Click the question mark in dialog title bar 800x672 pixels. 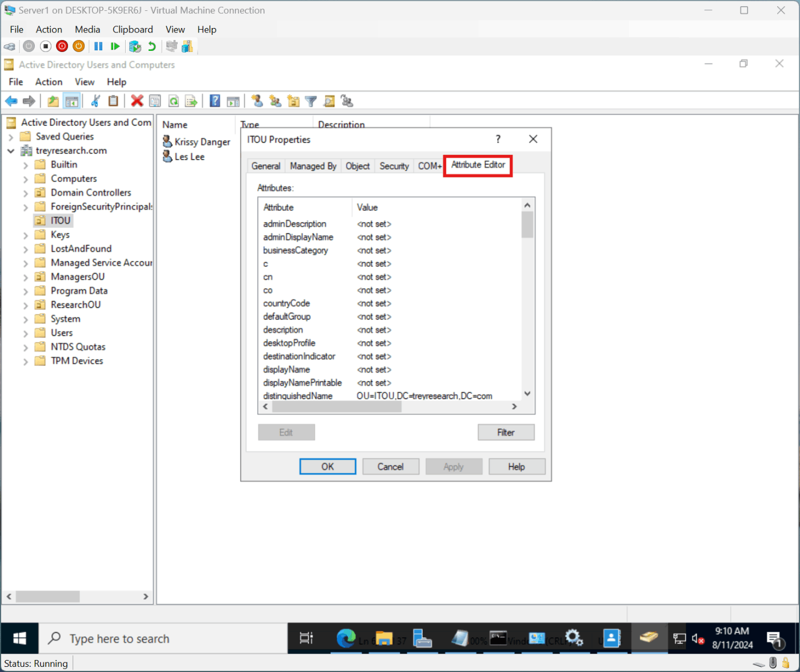point(498,139)
